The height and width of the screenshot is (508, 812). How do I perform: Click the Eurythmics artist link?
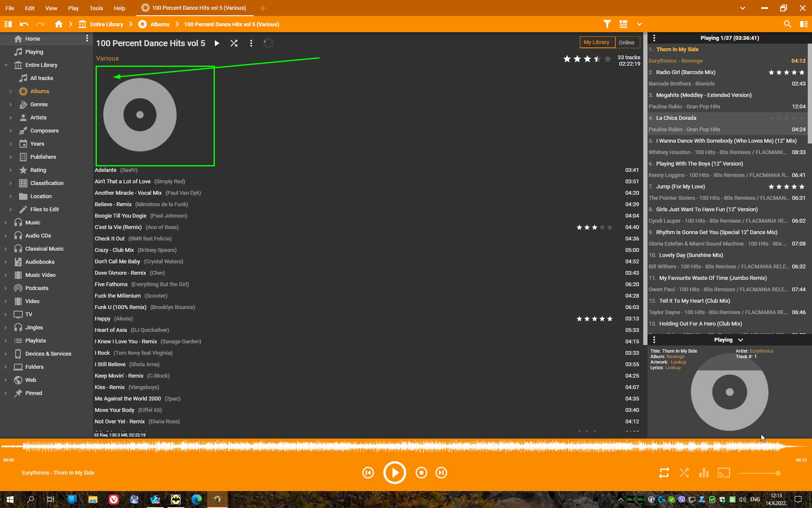click(761, 351)
